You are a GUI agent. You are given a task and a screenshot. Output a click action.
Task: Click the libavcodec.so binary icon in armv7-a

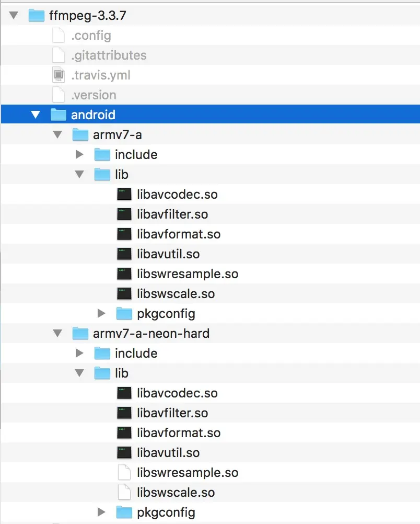124,194
